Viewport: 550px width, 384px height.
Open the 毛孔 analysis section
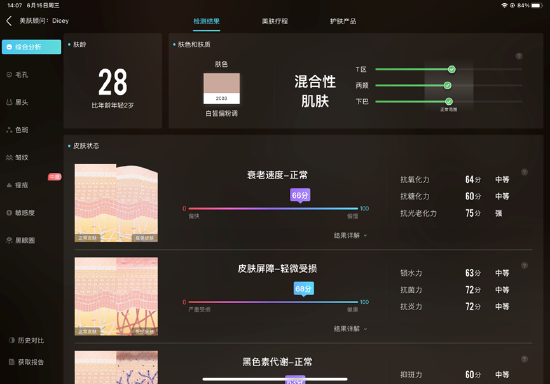[x=18, y=75]
